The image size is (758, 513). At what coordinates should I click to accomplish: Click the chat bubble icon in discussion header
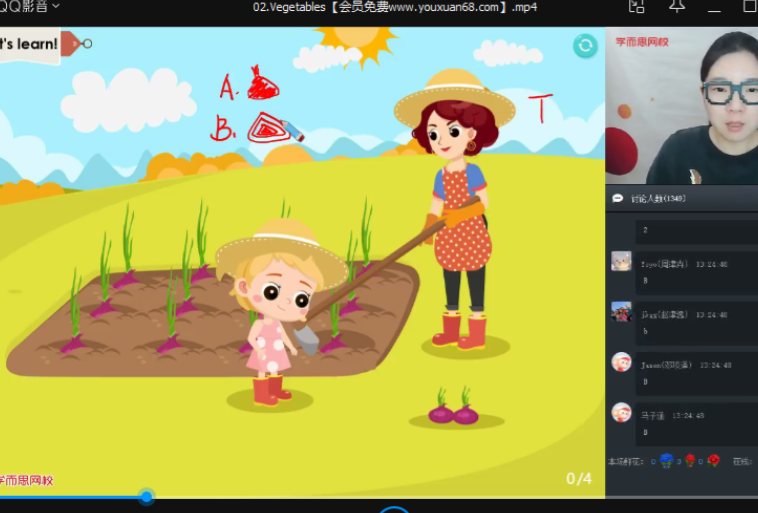click(618, 198)
